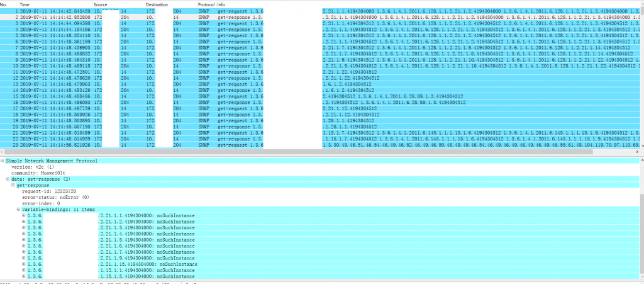
Task: Collapse the data: get-response (2) node
Action: 8,179
